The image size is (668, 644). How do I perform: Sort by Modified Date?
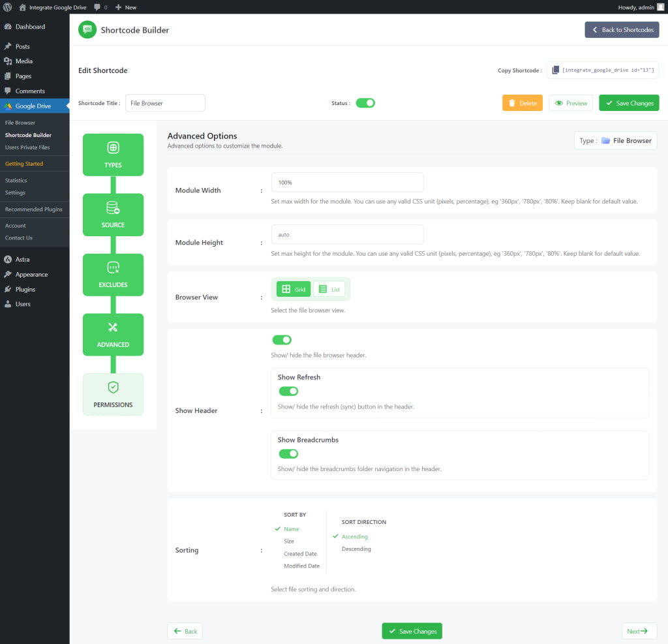click(301, 566)
